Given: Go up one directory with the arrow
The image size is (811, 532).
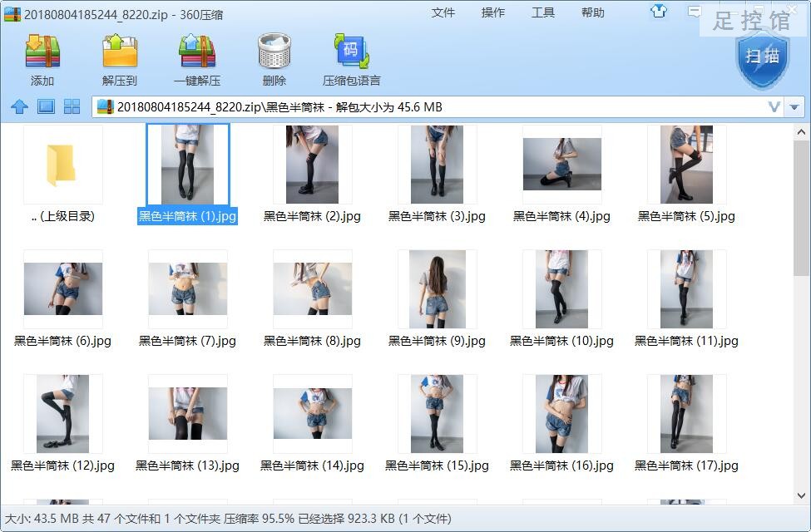Looking at the screenshot, I should click(x=20, y=107).
